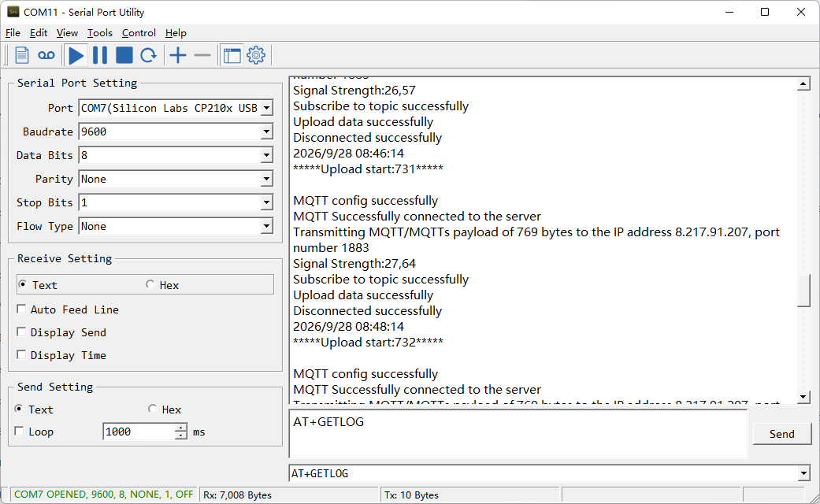Toggle the panel layout toolbar icon
Viewport: 820px width, 504px height.
[232, 55]
